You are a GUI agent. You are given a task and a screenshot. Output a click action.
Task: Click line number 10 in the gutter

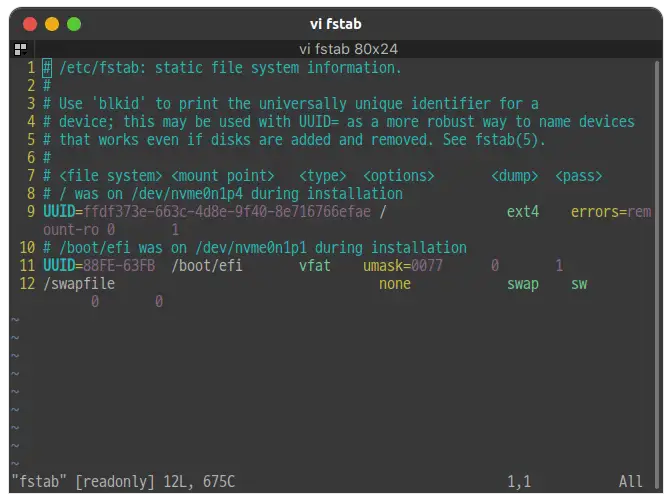pos(27,248)
